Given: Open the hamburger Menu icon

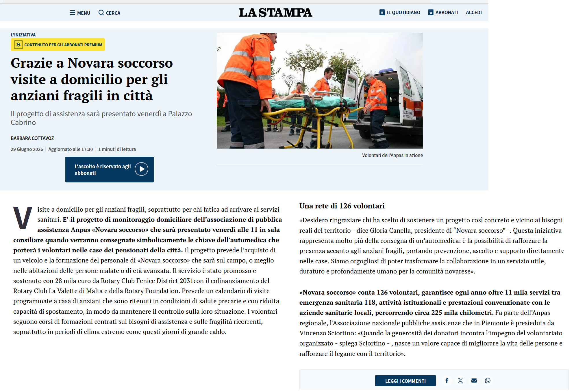Looking at the screenshot, I should [x=72, y=13].
